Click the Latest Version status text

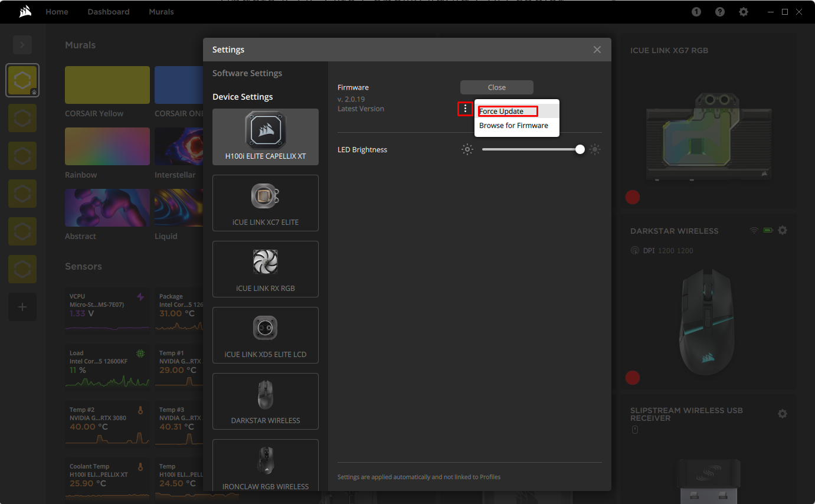coord(361,109)
